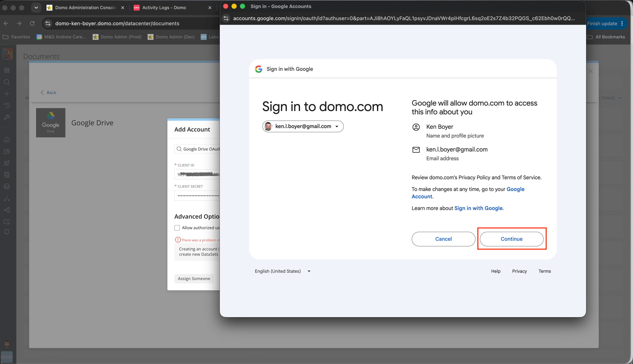Close the Domo Administration Console tab

(x=123, y=8)
